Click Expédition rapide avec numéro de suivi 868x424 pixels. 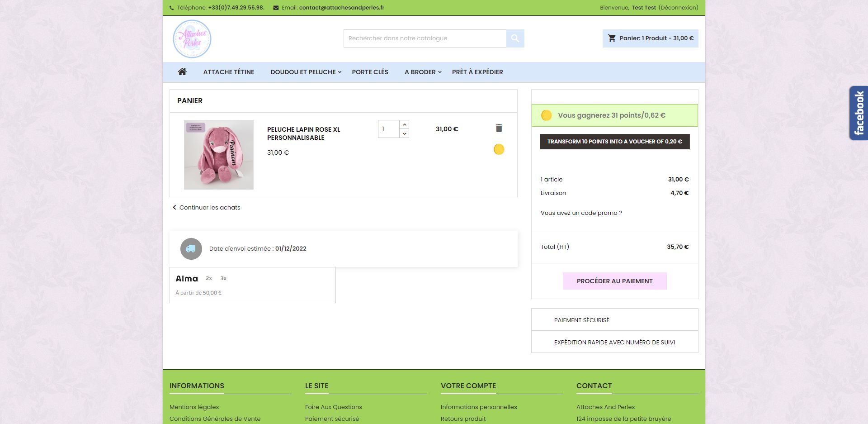(615, 342)
